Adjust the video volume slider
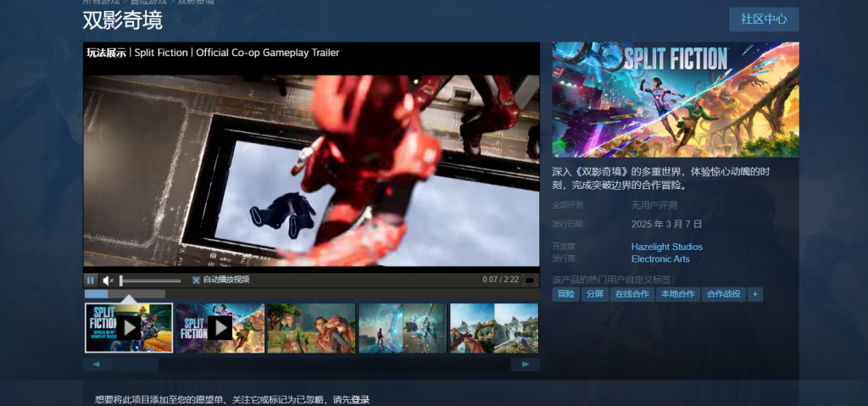868x406 pixels. (150, 281)
